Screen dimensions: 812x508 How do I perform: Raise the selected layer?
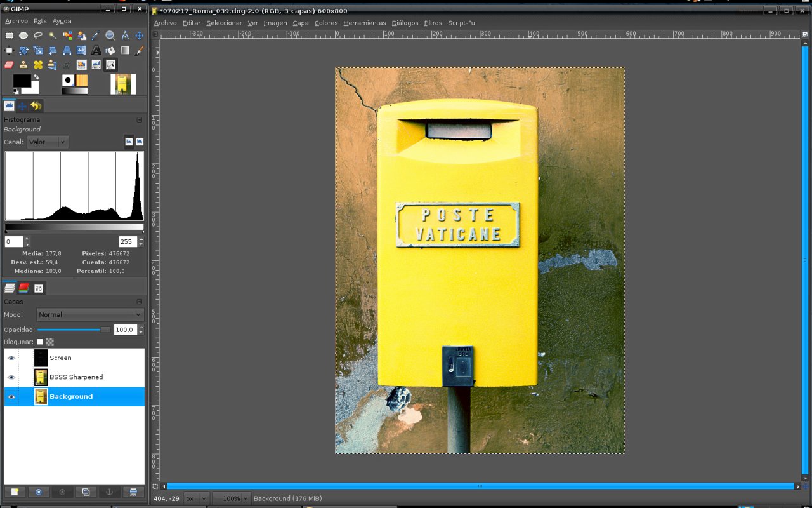38,492
